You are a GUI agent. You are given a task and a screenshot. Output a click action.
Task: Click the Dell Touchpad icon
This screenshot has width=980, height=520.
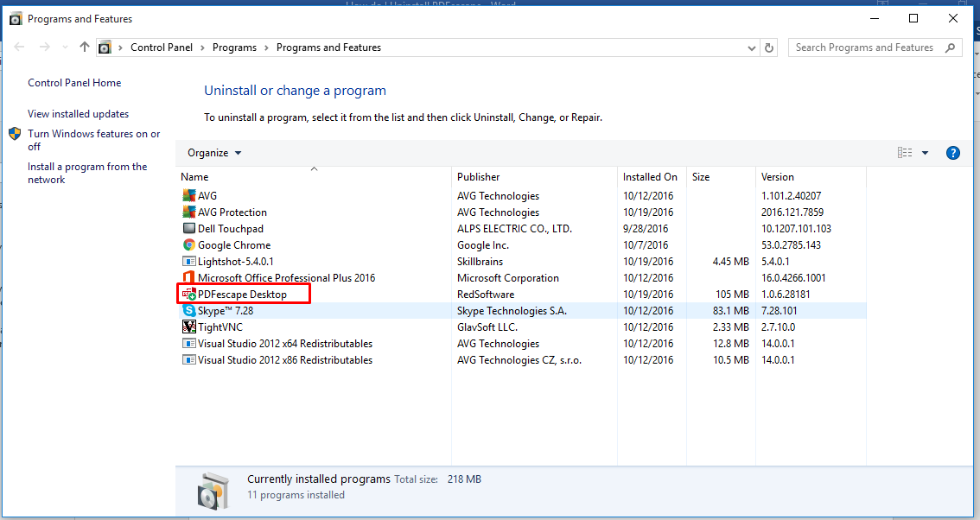pos(188,228)
